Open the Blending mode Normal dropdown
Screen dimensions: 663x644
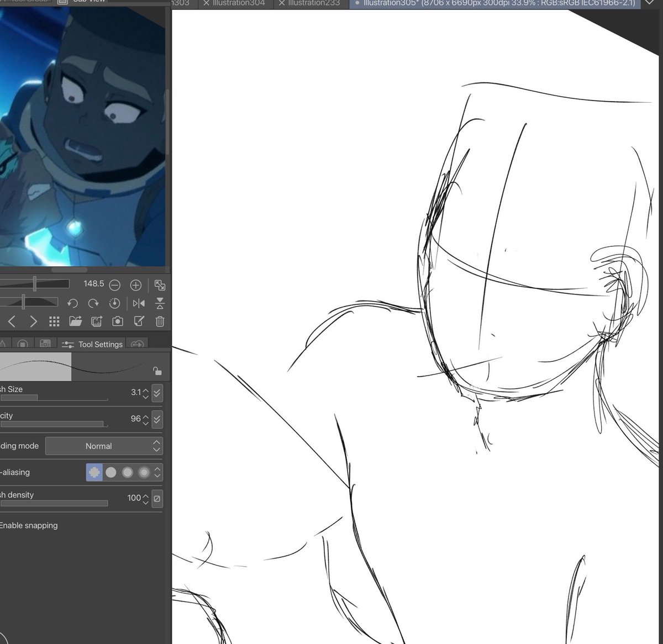pos(104,446)
